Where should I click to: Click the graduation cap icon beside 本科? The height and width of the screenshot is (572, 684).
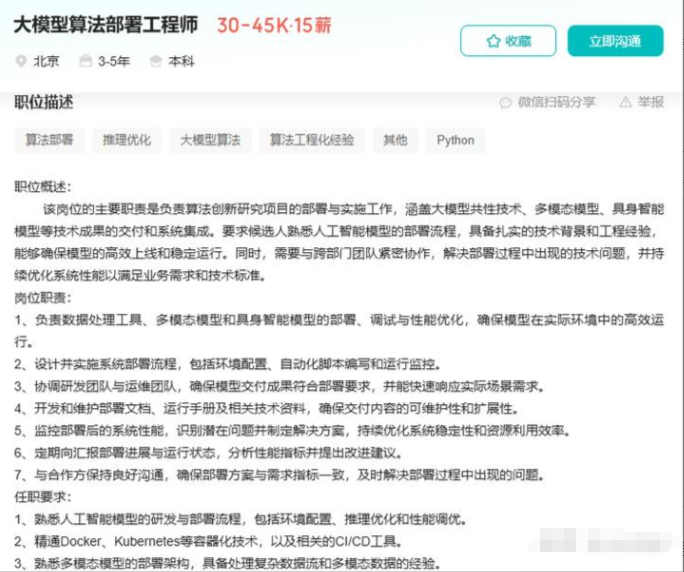156,61
